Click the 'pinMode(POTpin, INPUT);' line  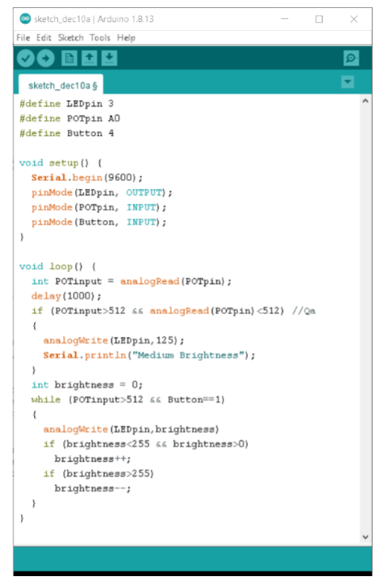(x=99, y=207)
